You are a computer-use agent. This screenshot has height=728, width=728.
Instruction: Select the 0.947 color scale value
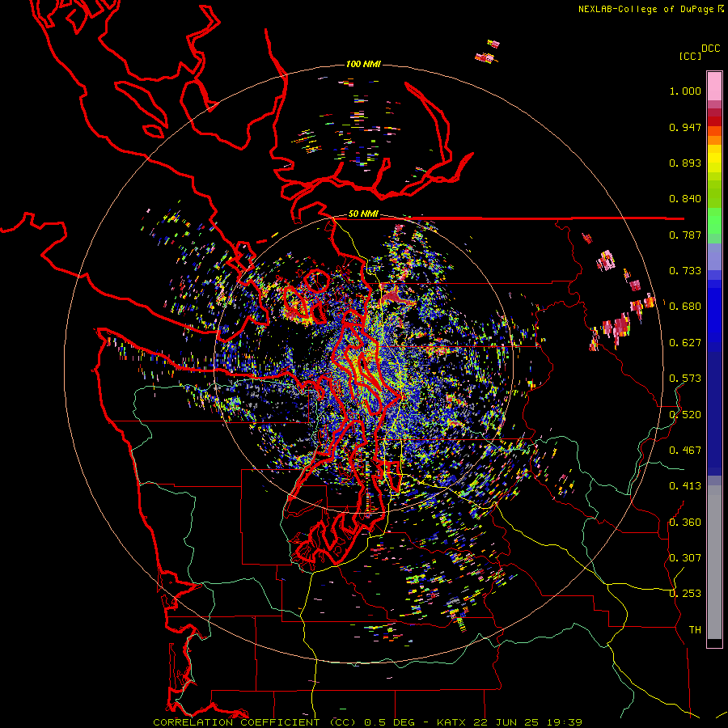click(685, 127)
